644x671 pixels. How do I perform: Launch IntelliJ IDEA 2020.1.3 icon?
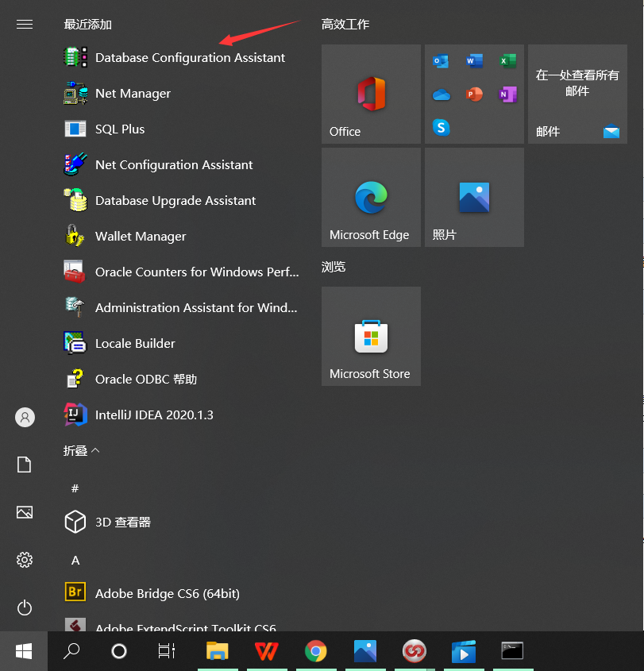click(75, 415)
